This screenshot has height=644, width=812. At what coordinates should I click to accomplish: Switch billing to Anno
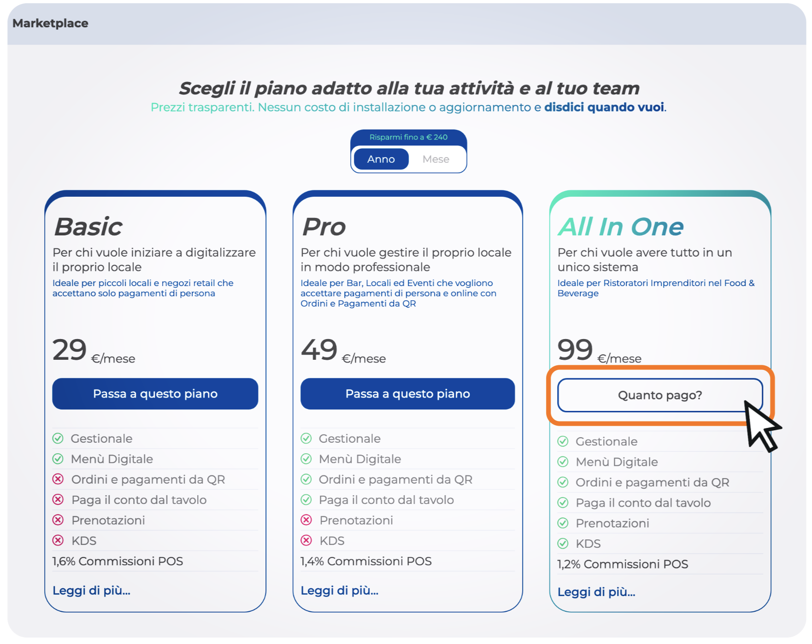point(381,159)
